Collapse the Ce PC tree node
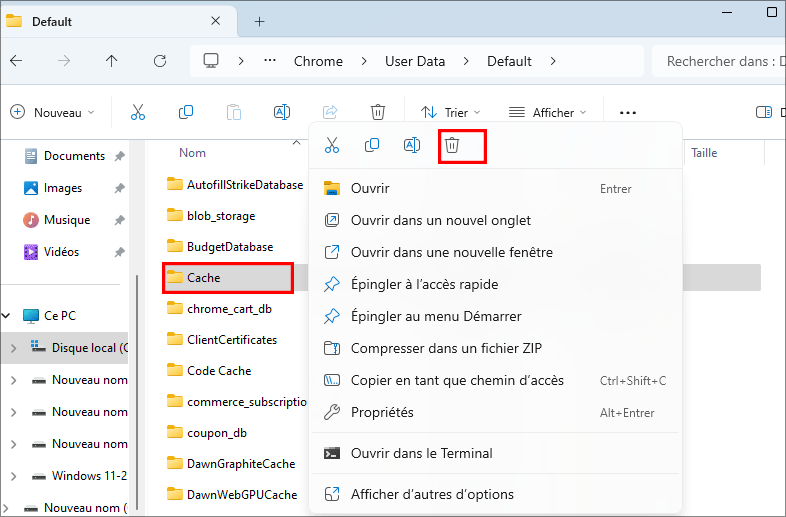The height and width of the screenshot is (517, 786). coord(7,316)
